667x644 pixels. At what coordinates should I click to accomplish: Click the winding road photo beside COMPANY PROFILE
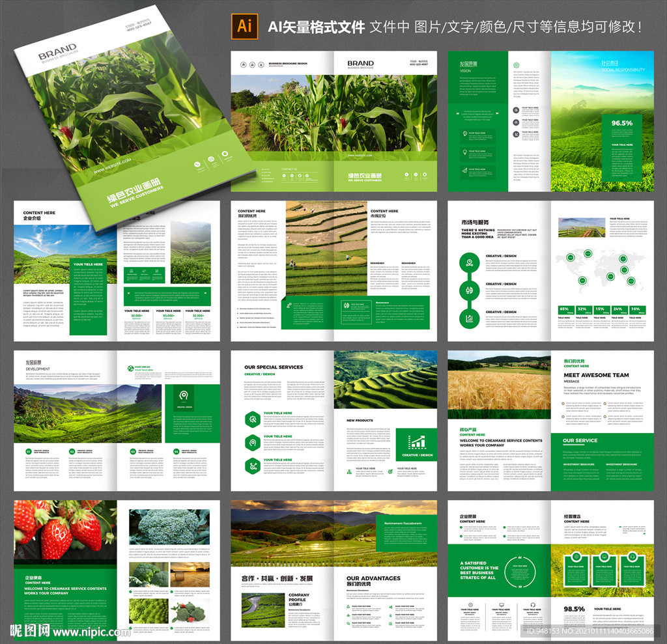pyautogui.click(x=263, y=610)
